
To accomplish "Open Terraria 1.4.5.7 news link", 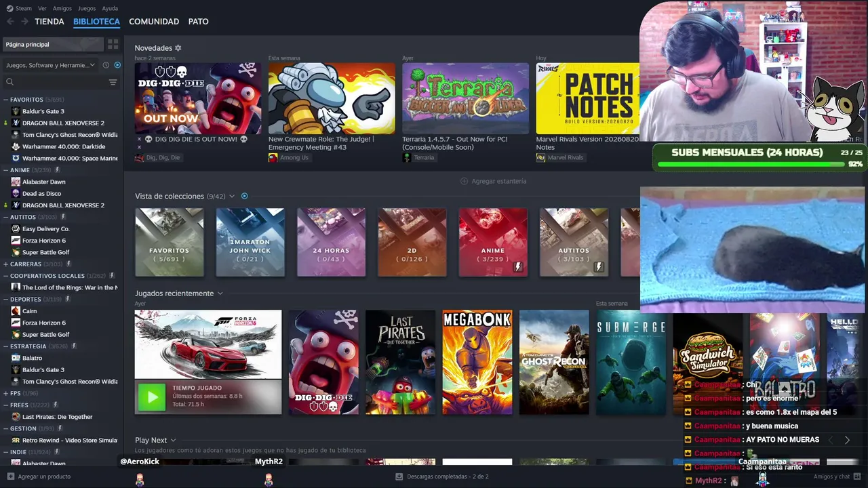I will pos(454,143).
